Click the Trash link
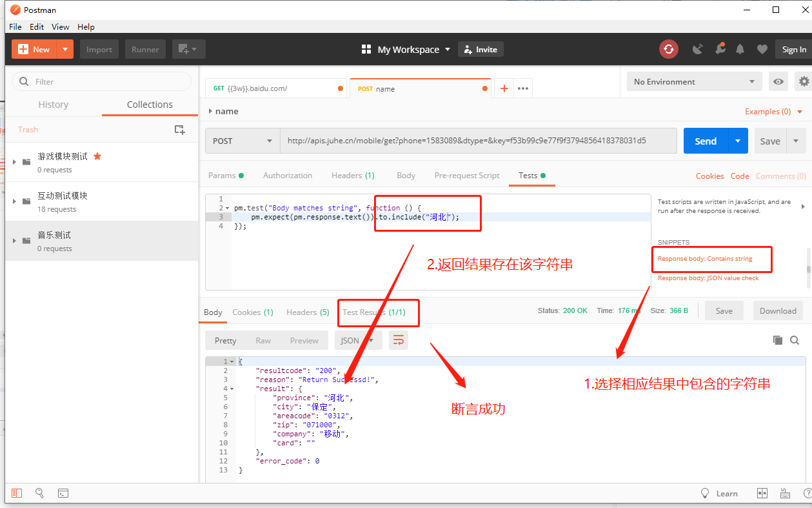Image resolution: width=812 pixels, height=508 pixels. 28,129
